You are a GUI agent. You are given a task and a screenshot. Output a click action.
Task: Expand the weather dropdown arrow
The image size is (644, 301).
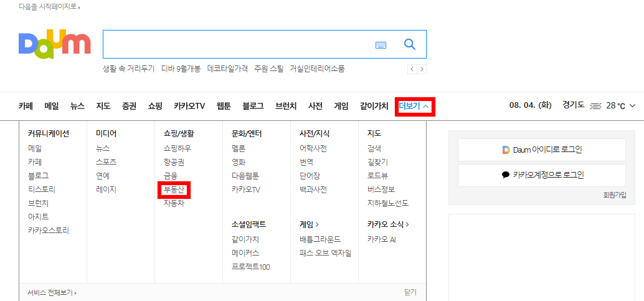tap(632, 106)
